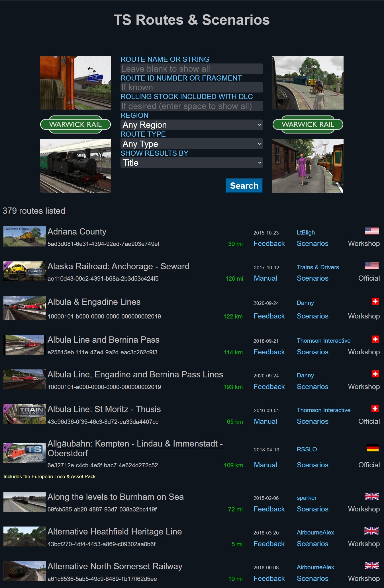Image resolution: width=384 pixels, height=588 pixels.
Task: Open Alternative North Somerset Railway thumbnail
Action: click(25, 571)
